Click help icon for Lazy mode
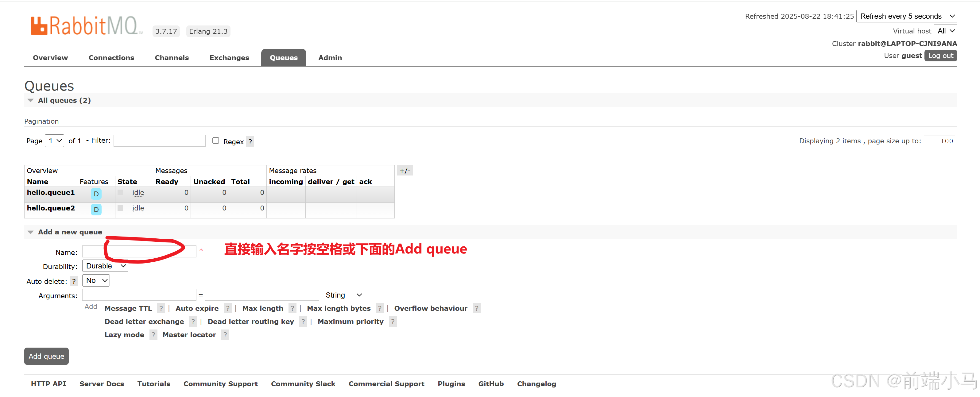Image resolution: width=980 pixels, height=397 pixels. (153, 335)
